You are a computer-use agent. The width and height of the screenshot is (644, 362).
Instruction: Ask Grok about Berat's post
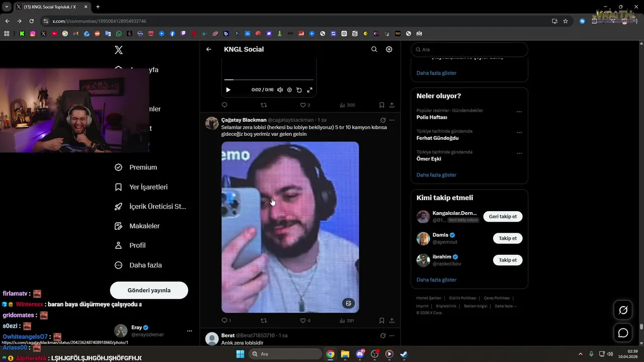(x=383, y=335)
